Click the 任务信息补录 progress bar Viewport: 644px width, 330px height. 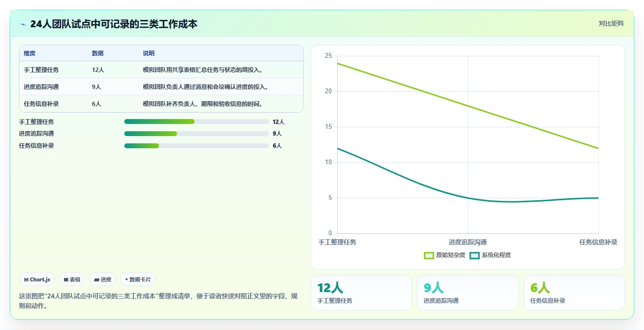[196, 146]
